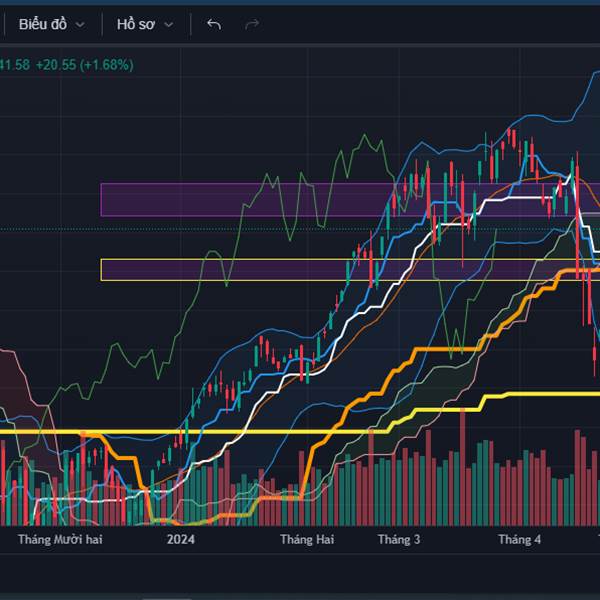
Task: Expand the chevron beside Hồ sơ
Action: pos(168,25)
